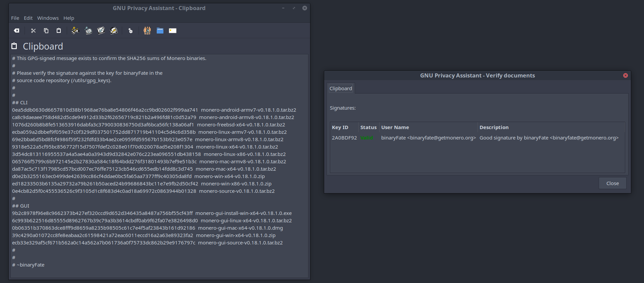Screen dimensions: 644x283
Task: Click the monero-gui-mac-x64-v0.18.1.0.dmg line
Action: pos(148,228)
